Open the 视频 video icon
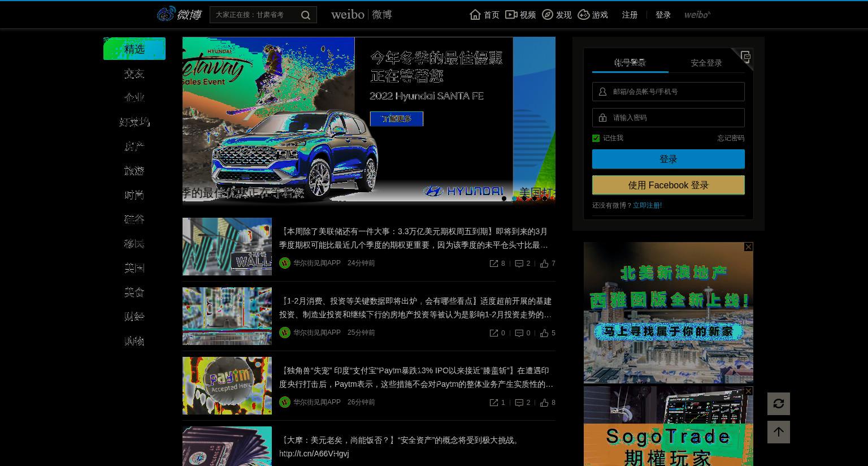The image size is (868, 466). 511,15
